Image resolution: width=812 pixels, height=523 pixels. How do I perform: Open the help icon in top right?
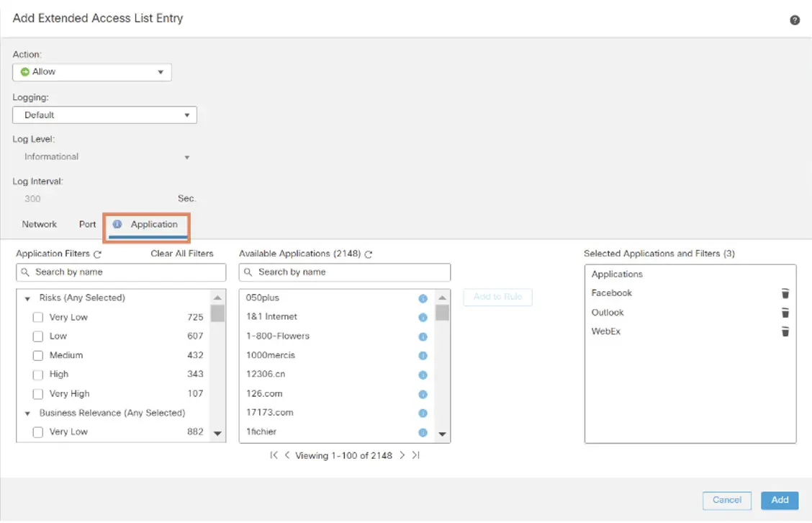pos(794,20)
